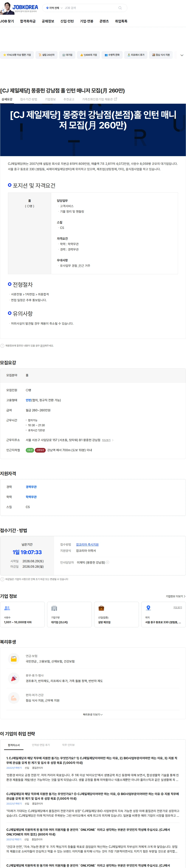The height and width of the screenshot is (868, 186).
Task: Open 지도보기 on the 위치 card
Action: 177,608
